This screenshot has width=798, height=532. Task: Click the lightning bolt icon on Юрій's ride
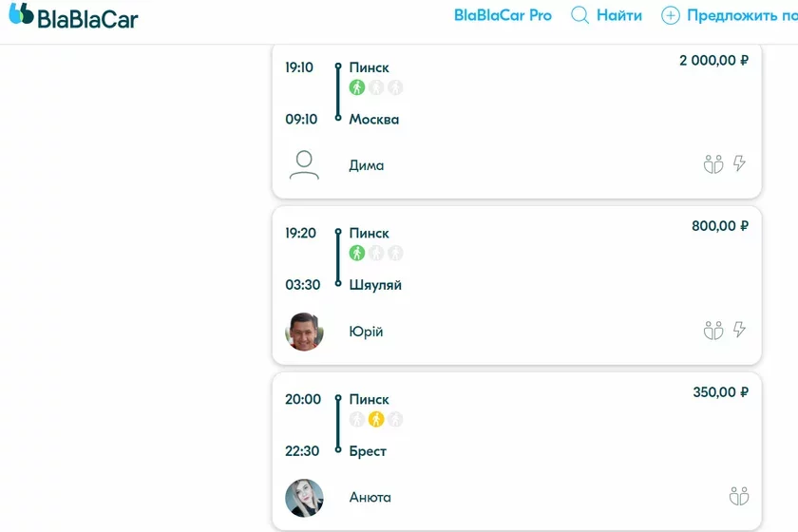739,330
